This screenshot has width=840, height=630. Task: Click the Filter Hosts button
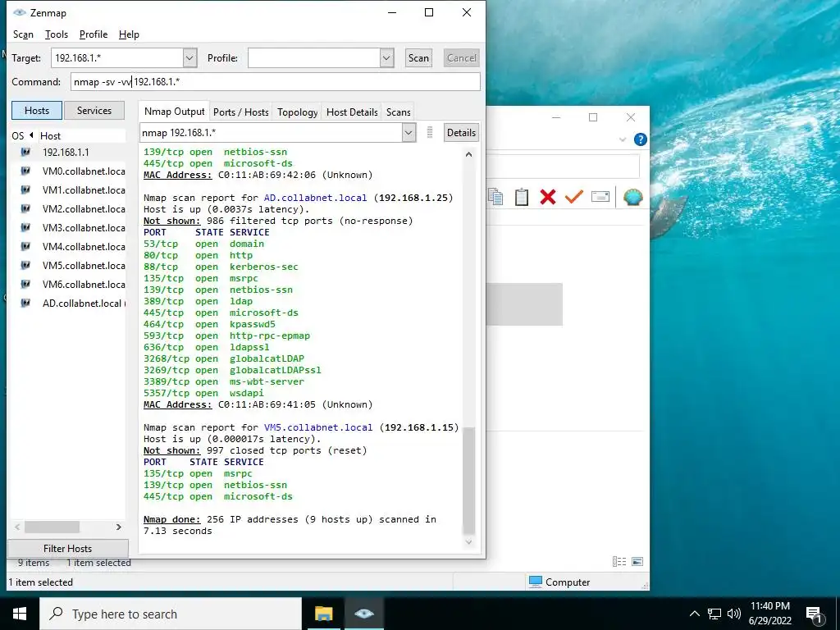point(68,549)
